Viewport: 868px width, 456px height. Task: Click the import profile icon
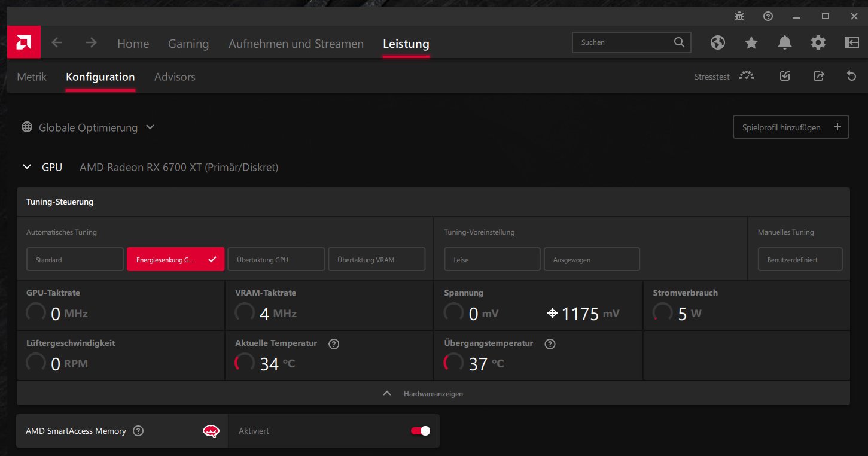click(x=785, y=76)
